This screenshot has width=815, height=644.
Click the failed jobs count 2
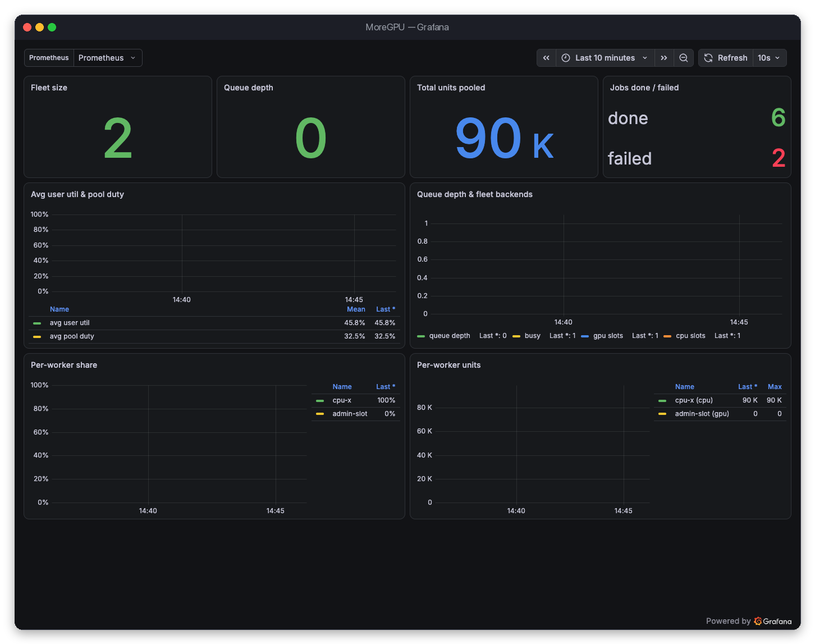coord(779,158)
